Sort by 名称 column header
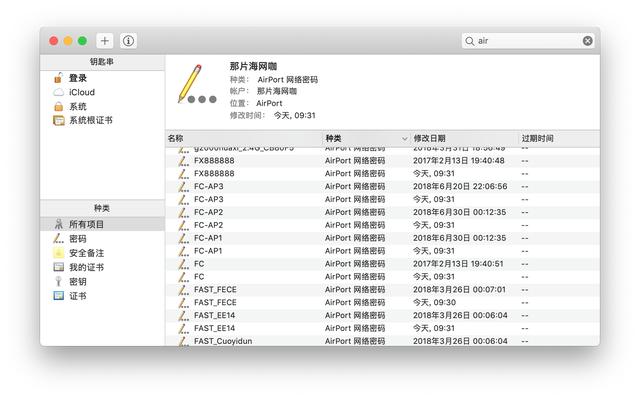Viewport: 640px width, 399px height. pos(244,138)
